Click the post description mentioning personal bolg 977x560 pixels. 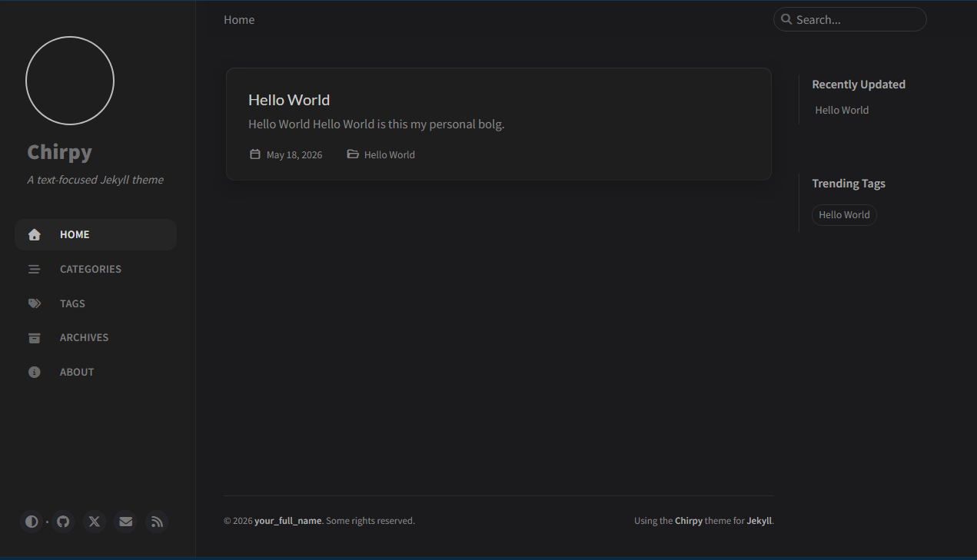coord(377,124)
